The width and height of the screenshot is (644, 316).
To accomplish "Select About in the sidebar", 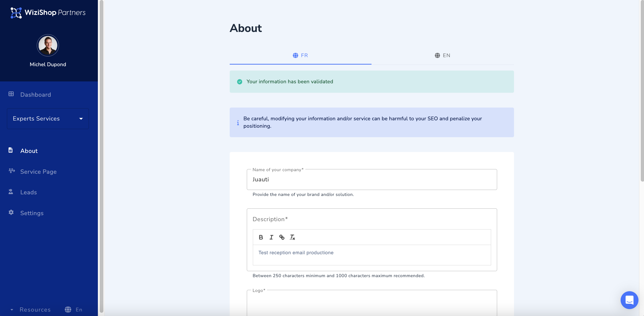I will [x=29, y=151].
